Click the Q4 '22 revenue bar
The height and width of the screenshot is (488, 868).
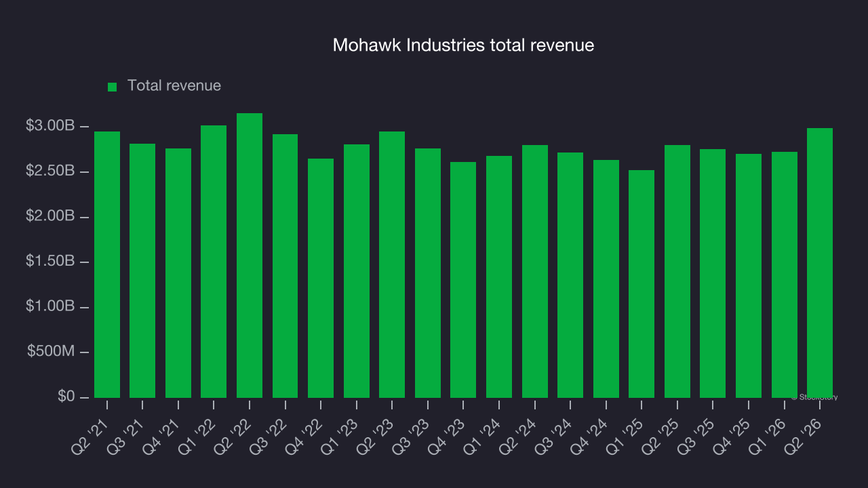[321, 278]
